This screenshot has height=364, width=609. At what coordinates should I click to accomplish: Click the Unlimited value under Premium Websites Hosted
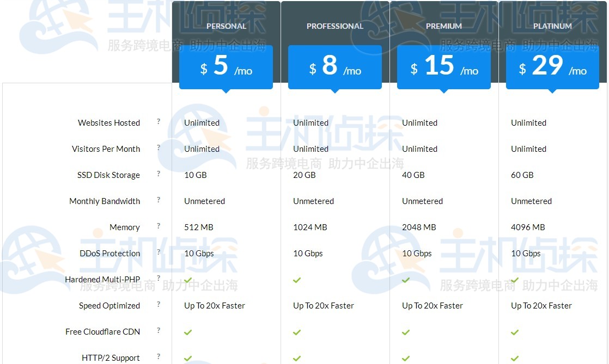point(419,122)
